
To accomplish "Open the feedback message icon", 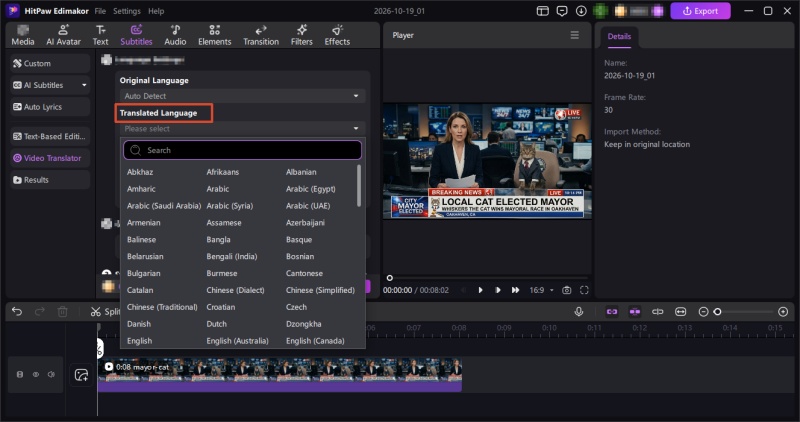I will click(562, 11).
